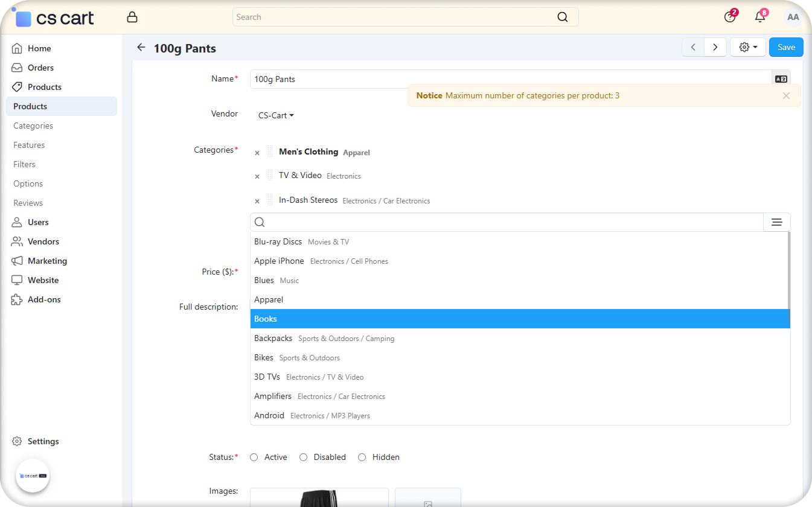812x507 pixels.
Task: Open the notifications bell icon
Action: click(x=760, y=18)
